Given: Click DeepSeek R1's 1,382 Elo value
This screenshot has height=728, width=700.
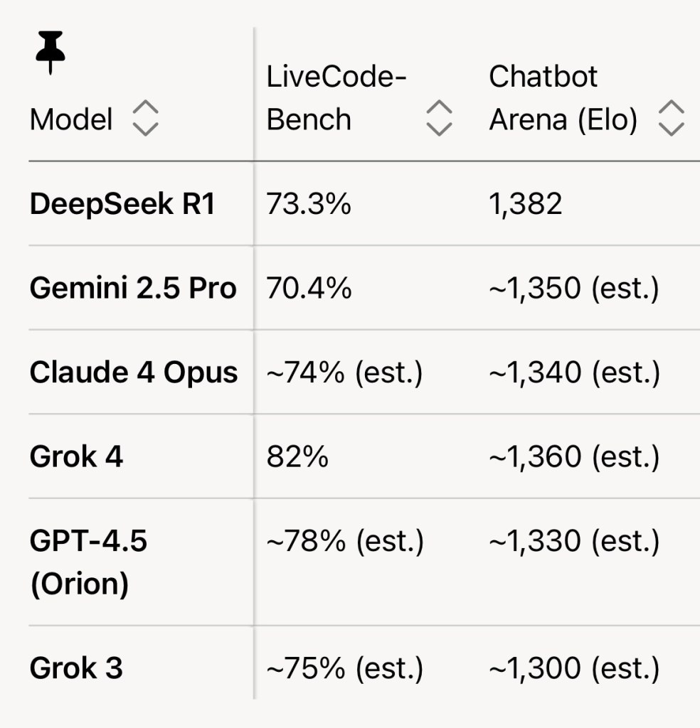Looking at the screenshot, I should pyautogui.click(x=526, y=205).
